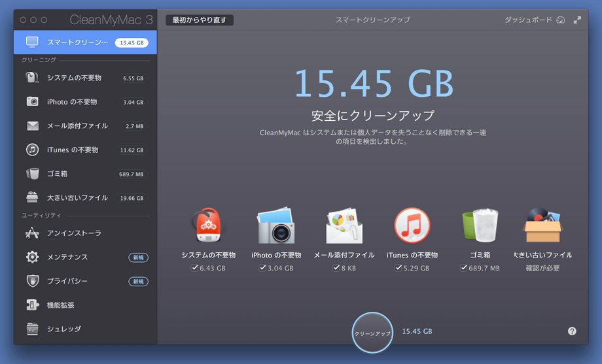The height and width of the screenshot is (364, 602).
Task: Click the 15.45 GB badge in sidebar
Action: pos(132,42)
